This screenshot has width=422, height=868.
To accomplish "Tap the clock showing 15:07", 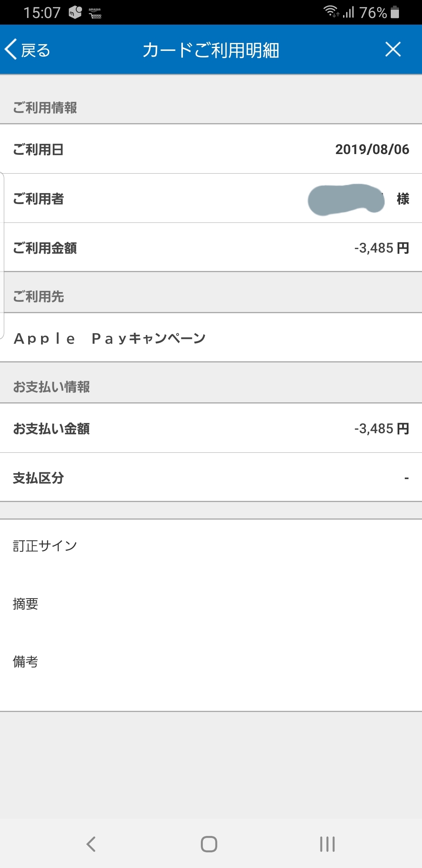I will (x=42, y=13).
